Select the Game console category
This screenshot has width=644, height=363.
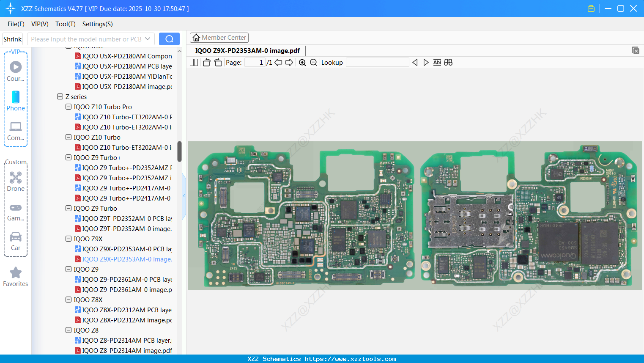16,207
